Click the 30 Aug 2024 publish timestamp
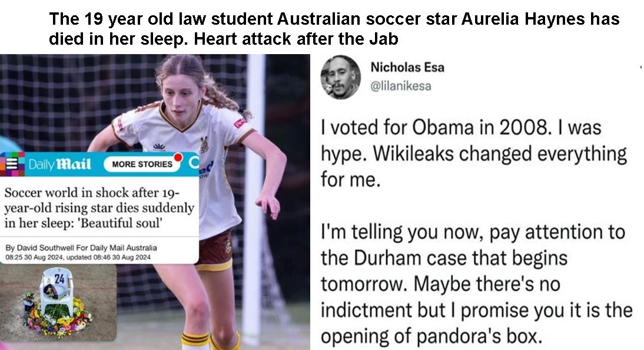 35,257
